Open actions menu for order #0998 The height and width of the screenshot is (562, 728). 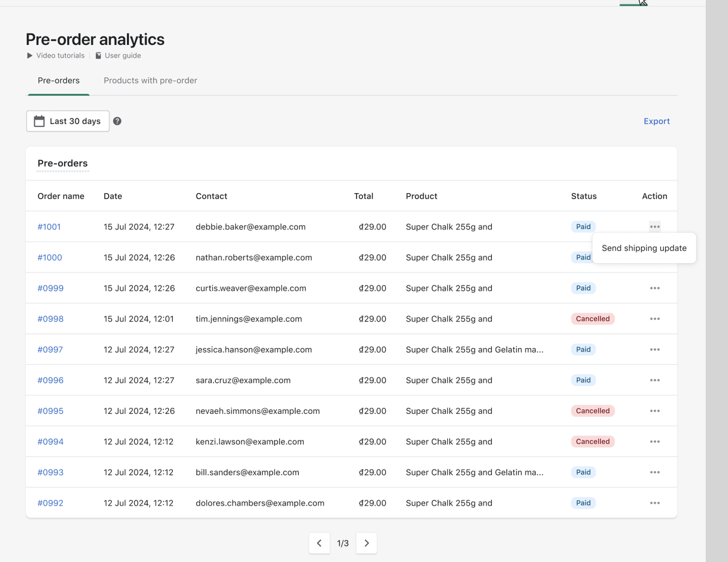coord(655,319)
